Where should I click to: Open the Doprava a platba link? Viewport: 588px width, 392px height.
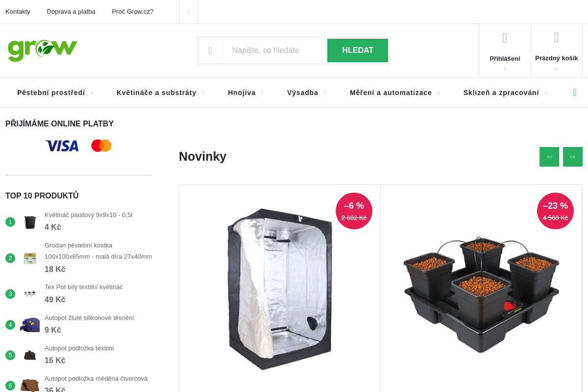[x=71, y=11]
